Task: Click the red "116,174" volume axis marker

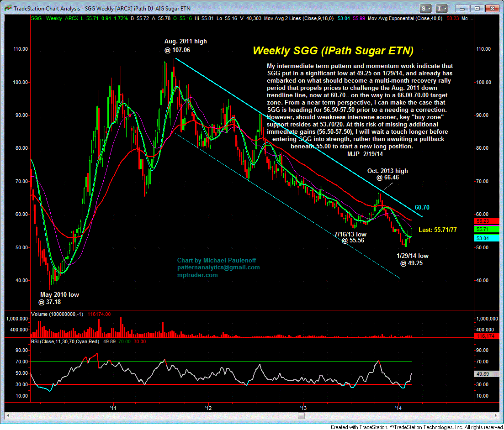Action: pos(486,336)
